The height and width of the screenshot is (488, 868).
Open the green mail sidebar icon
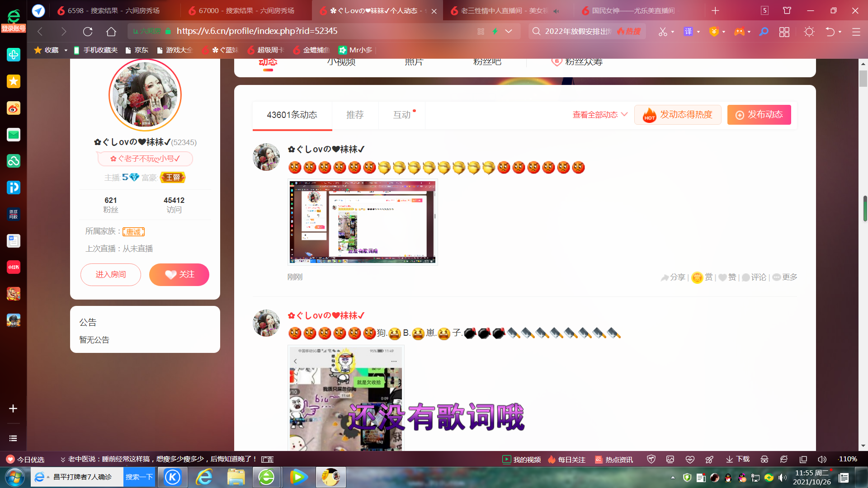[x=14, y=135]
